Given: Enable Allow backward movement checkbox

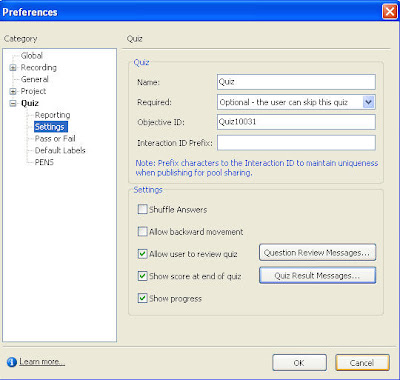Looking at the screenshot, I should coord(142,231).
